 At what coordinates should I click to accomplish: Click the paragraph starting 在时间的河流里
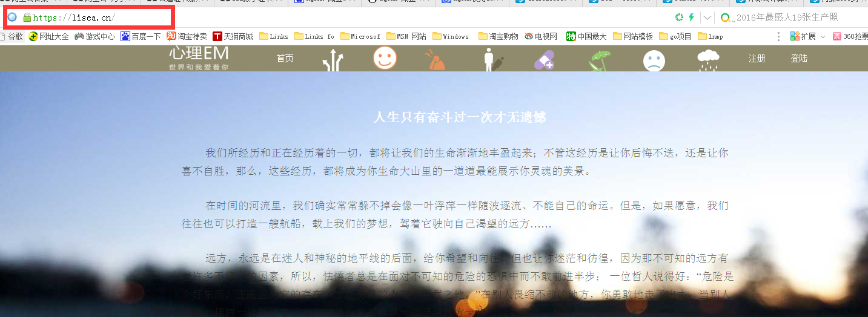[455, 215]
